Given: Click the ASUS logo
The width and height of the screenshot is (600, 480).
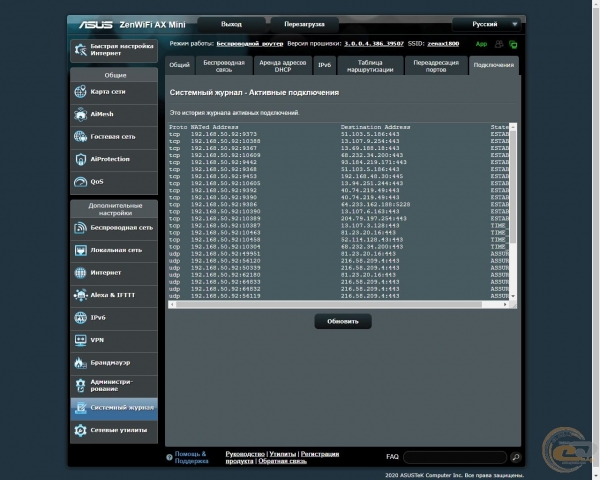Looking at the screenshot, I should 96,25.
